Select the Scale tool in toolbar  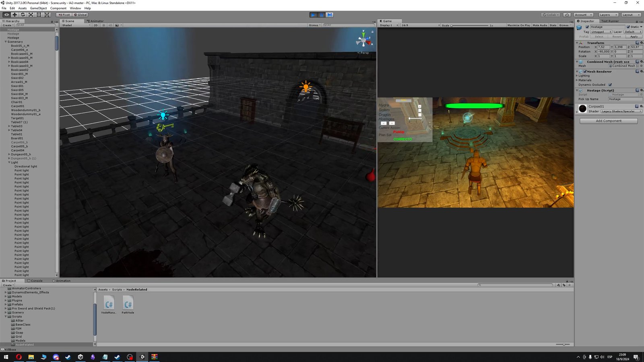coord(31,15)
